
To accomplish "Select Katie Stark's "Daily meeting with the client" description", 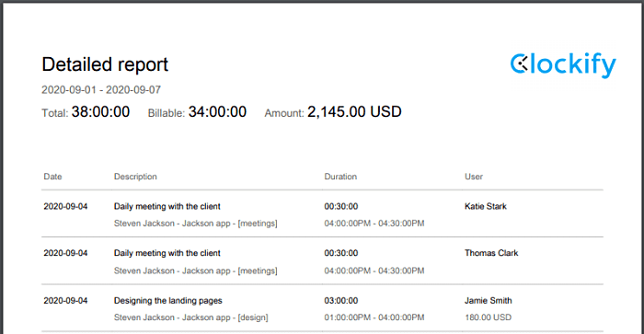I will coord(167,206).
